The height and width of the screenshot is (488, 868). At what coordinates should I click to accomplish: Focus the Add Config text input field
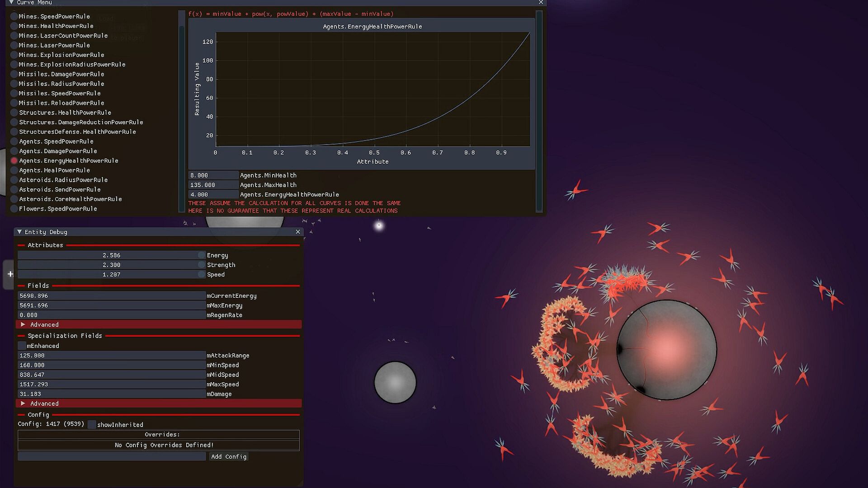point(112,457)
